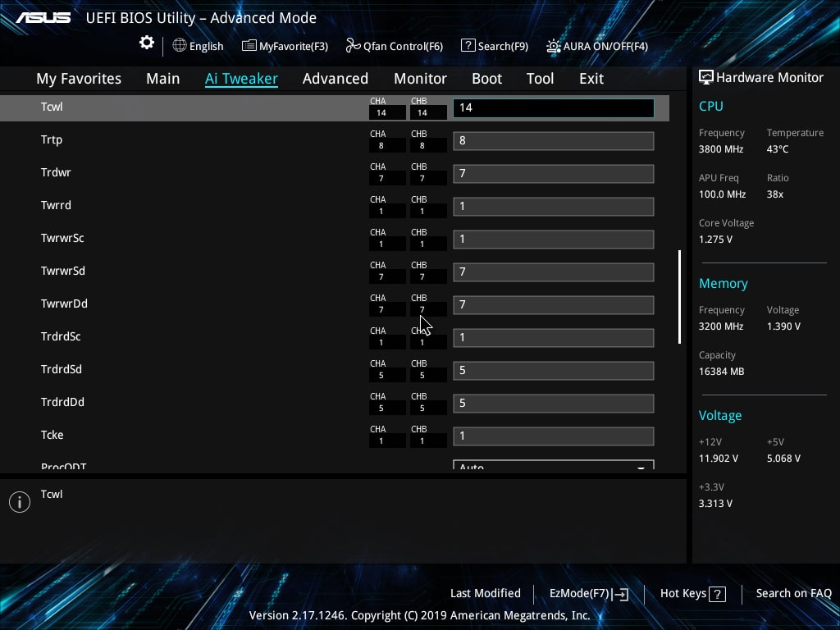Select the TrdrdSd setting label
840x630 pixels.
61,369
